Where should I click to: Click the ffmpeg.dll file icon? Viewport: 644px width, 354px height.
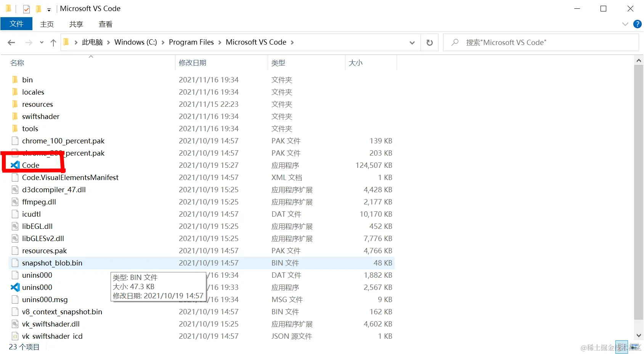(x=15, y=202)
